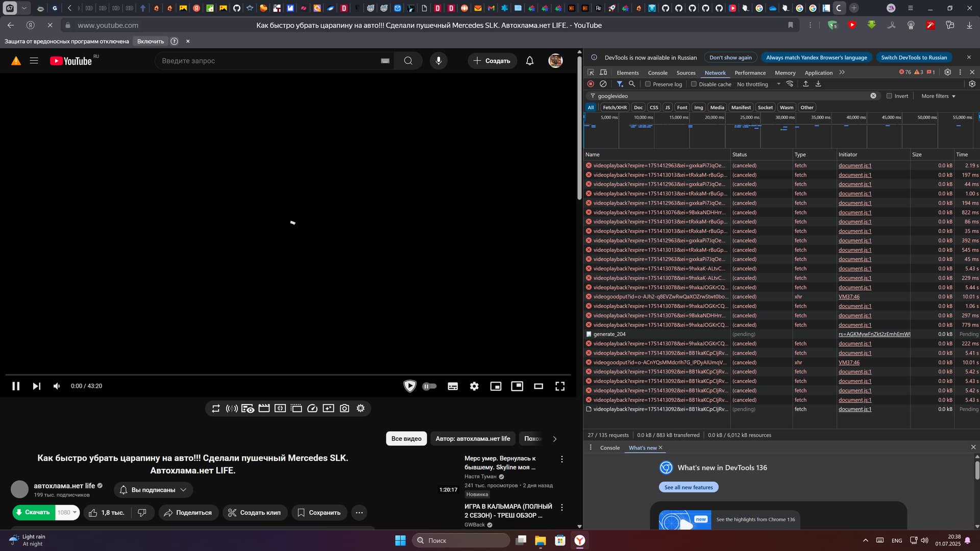980x551 pixels.
Task: Open the No throttling dropdown
Action: pos(758,84)
